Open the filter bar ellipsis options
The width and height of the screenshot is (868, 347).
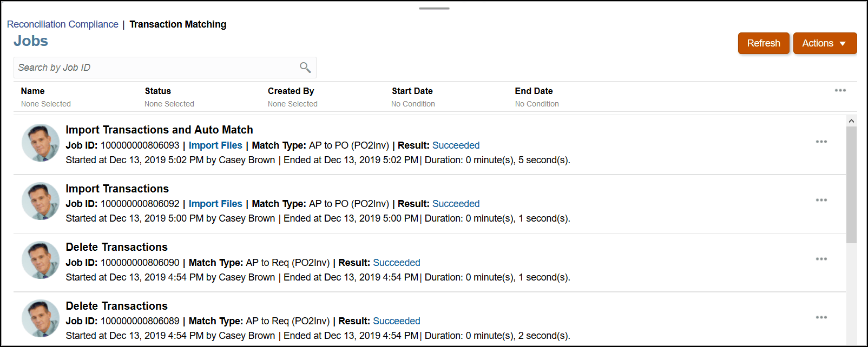840,90
